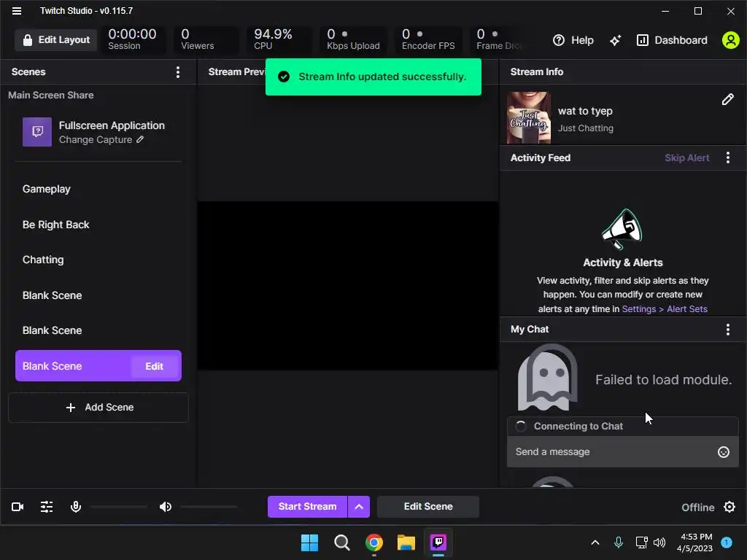Screen dimensions: 747x560
Task: Click the stream title 'wat to tyep'
Action: coord(585,111)
